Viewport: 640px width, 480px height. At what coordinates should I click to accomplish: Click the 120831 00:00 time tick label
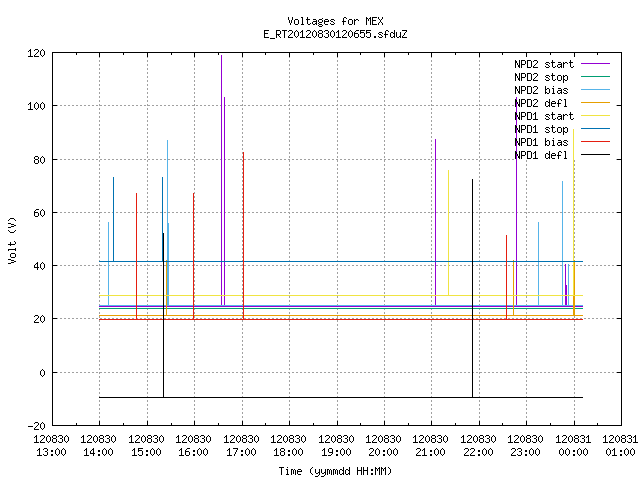point(573,446)
